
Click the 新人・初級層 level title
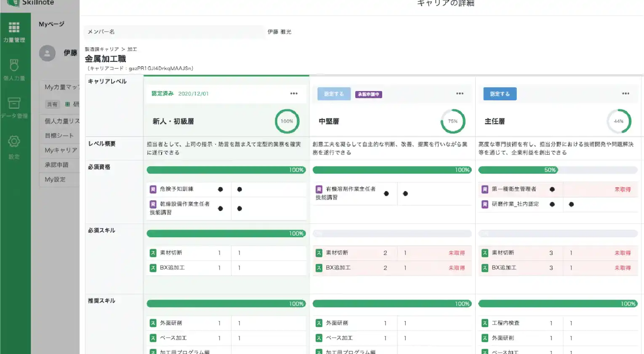[x=173, y=121]
